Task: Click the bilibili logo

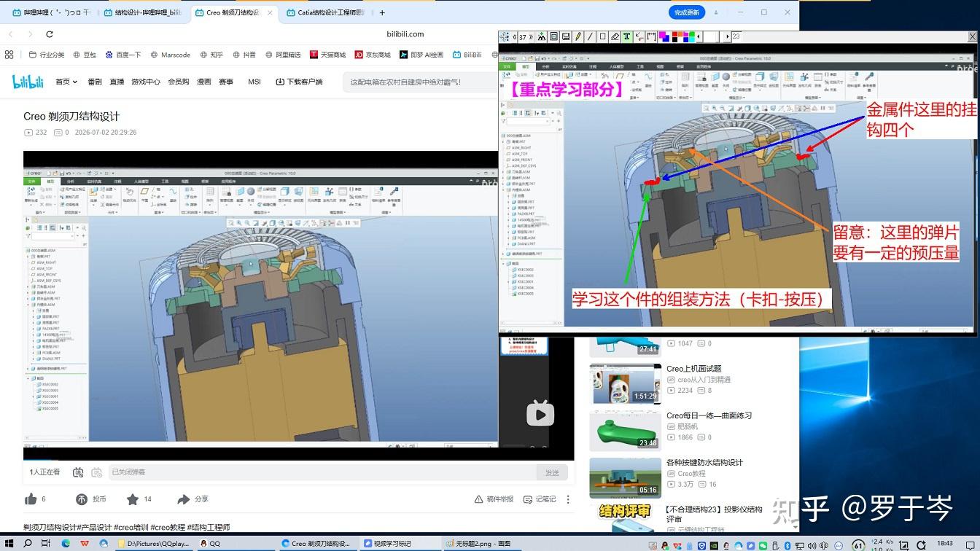Action: coord(28,82)
